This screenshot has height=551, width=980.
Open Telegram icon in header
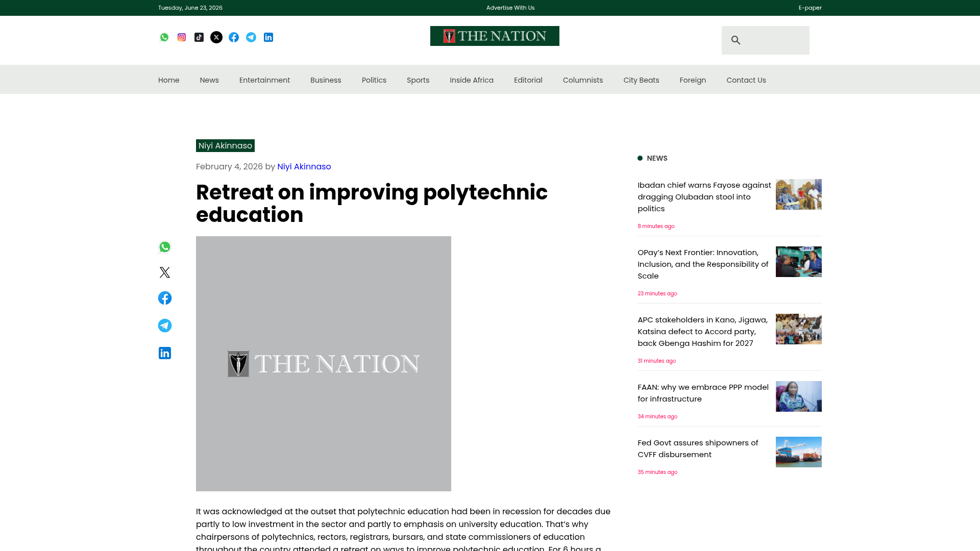click(251, 37)
